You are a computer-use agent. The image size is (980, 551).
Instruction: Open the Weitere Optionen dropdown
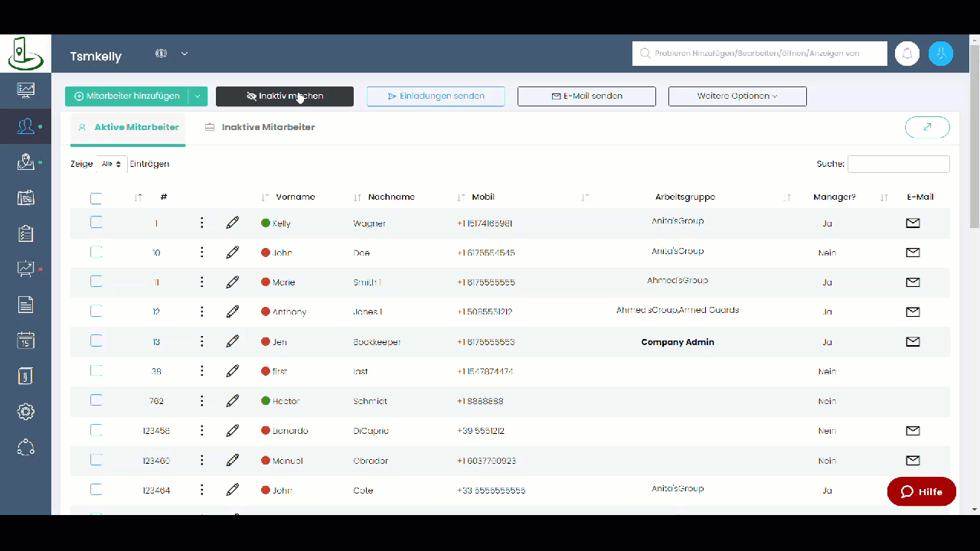737,96
